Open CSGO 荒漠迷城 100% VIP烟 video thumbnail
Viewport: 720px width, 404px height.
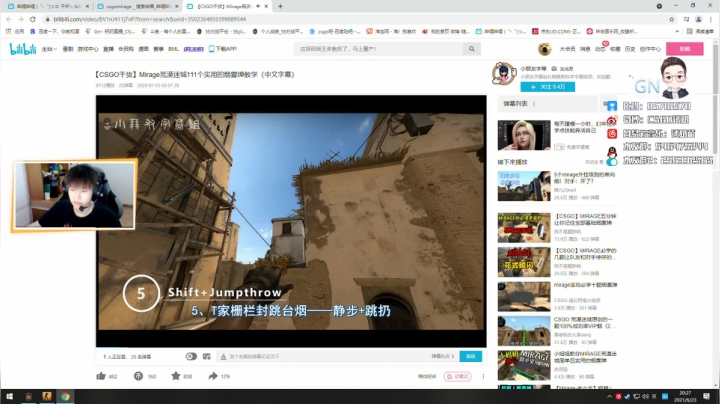(524, 331)
